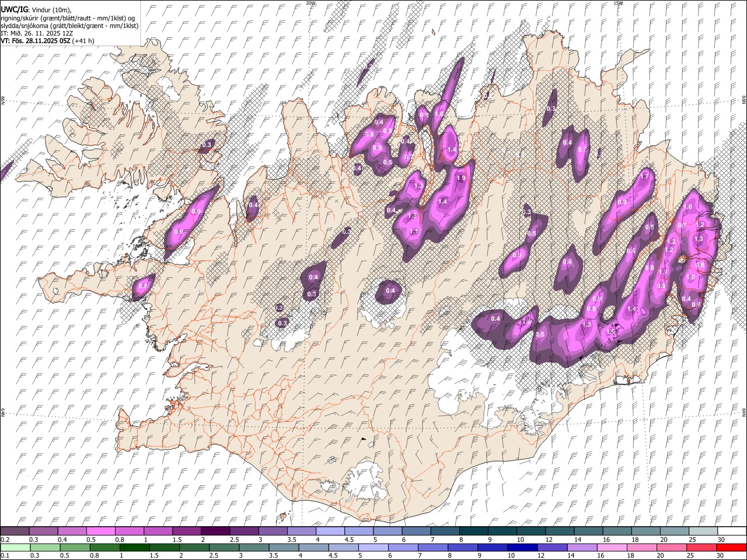Click the "0.1" label in the rain legend

(5, 555)
